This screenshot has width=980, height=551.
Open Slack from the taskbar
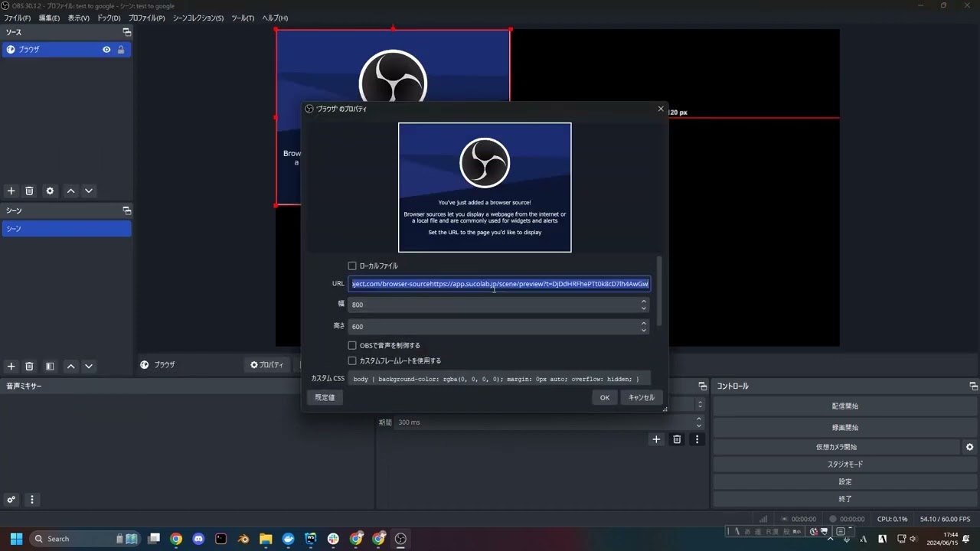coord(333,539)
